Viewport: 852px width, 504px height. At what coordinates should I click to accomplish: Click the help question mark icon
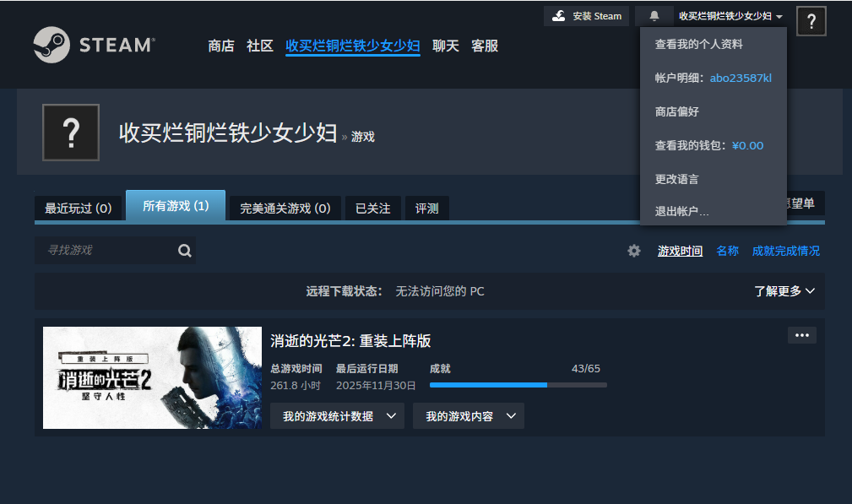811,21
